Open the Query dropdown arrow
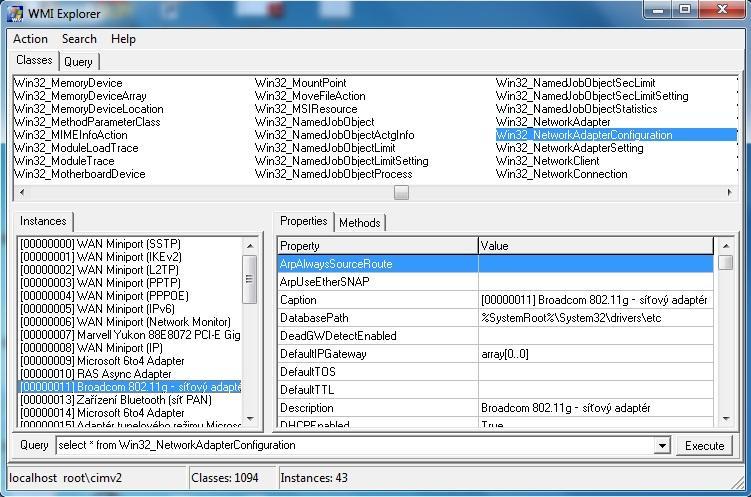Screen dimensions: 751x497 pyautogui.click(x=662, y=446)
